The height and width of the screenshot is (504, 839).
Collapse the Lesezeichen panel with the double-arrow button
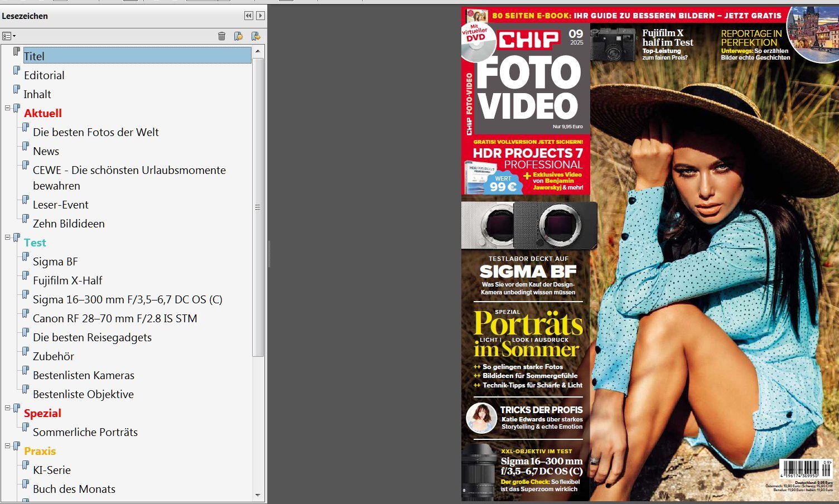[x=249, y=16]
